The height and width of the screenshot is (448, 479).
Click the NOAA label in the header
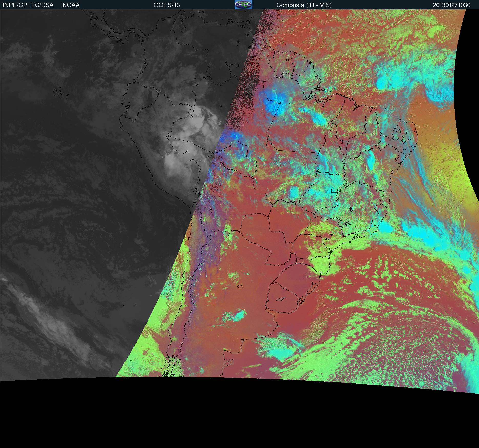tap(71, 5)
